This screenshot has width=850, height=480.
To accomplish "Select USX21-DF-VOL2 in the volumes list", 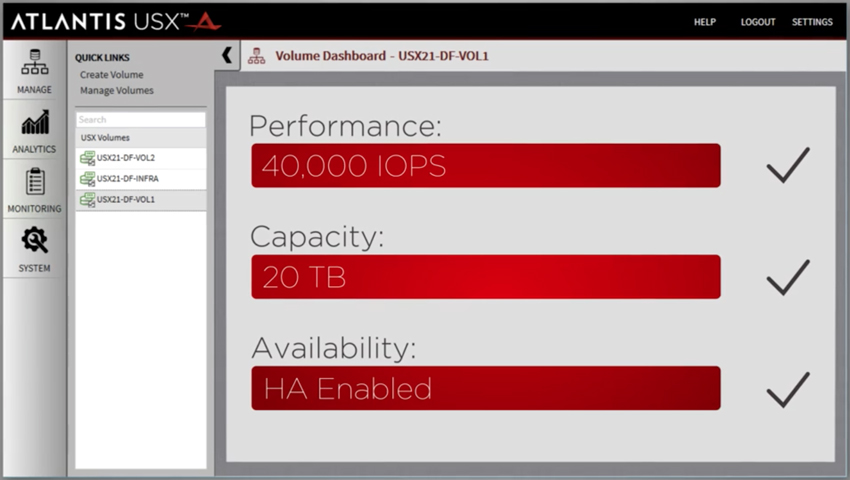I will click(x=141, y=158).
